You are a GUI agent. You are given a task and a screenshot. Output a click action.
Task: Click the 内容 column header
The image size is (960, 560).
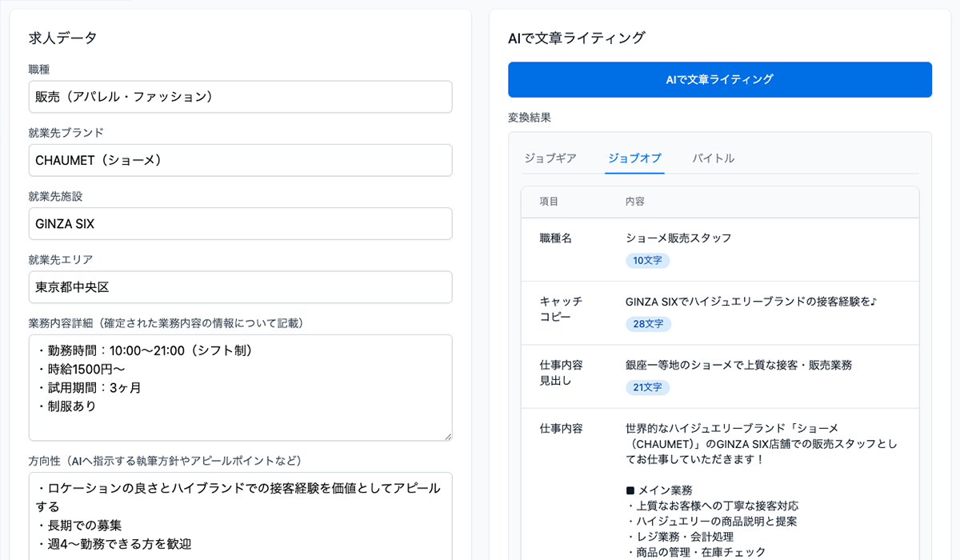tap(635, 202)
